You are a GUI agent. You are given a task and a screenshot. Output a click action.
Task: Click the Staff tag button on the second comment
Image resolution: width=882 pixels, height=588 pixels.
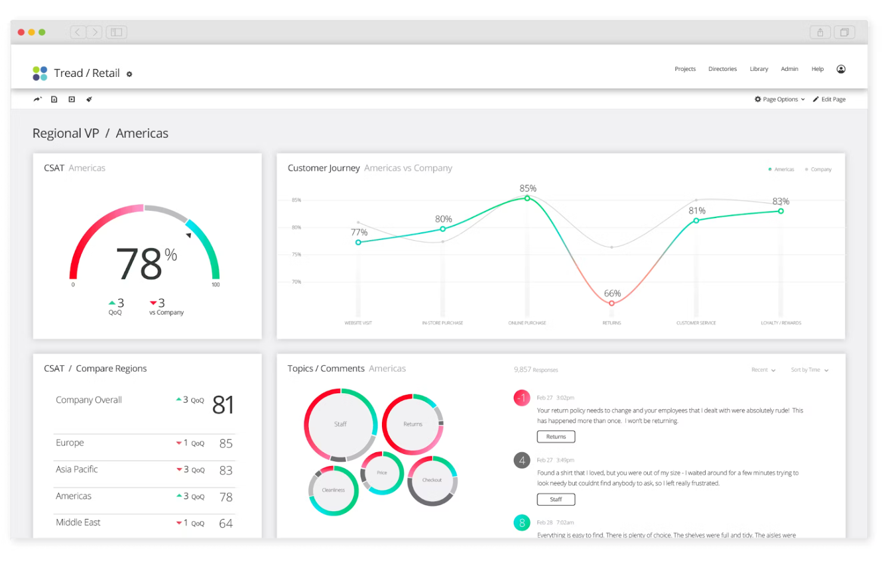pyautogui.click(x=555, y=499)
